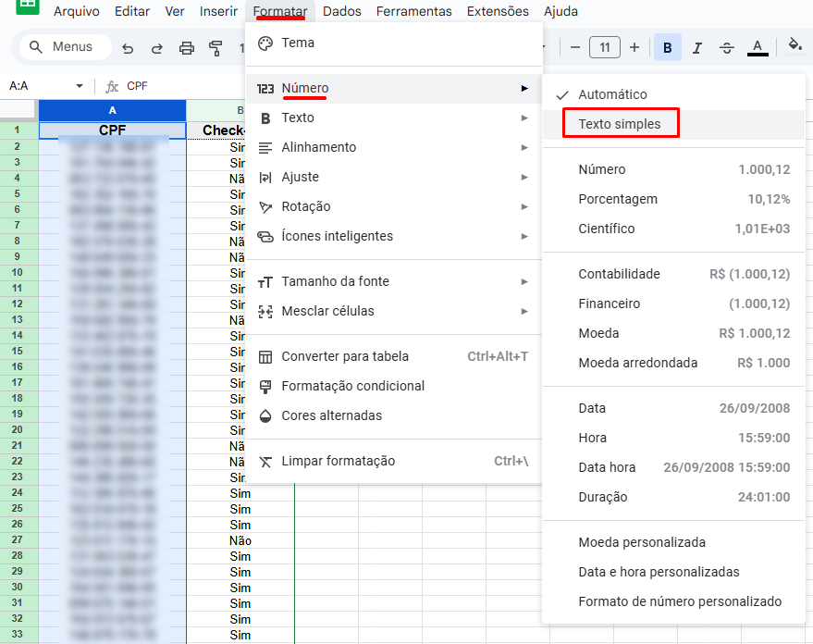Toggle bold formatting button
813x644 pixels.
(x=667, y=47)
